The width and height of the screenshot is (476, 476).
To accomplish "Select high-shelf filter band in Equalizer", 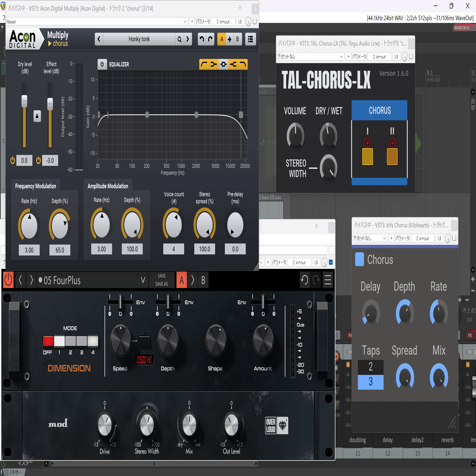I will [x=233, y=64].
